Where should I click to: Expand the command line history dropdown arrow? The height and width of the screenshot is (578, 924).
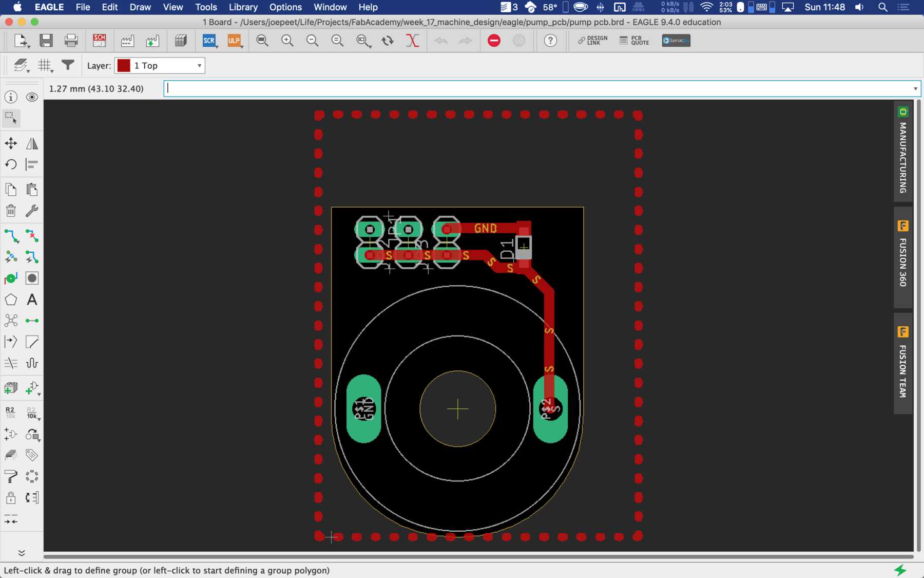(915, 88)
